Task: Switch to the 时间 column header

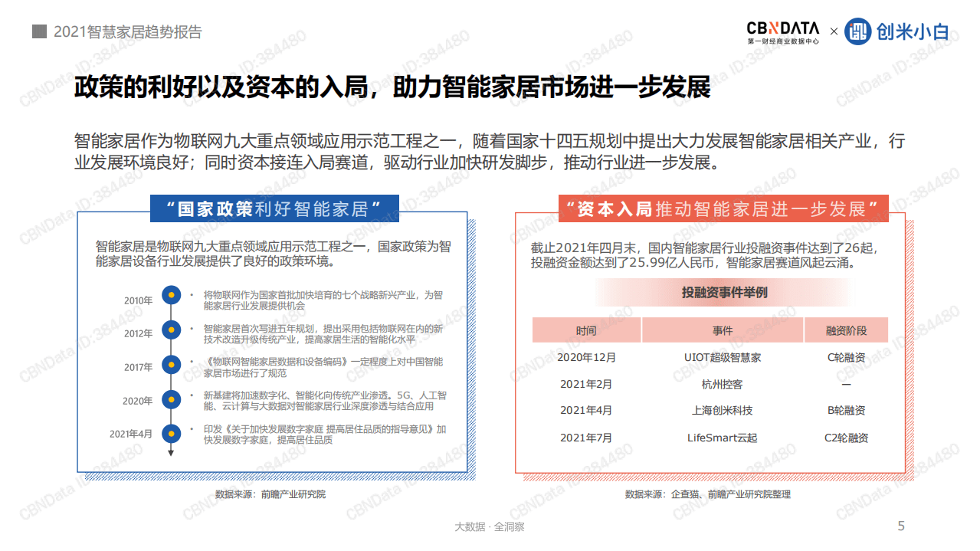Action: [x=586, y=330]
